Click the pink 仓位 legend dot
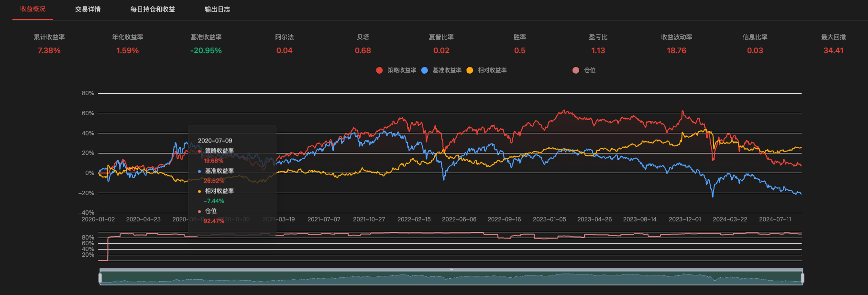This screenshot has height=295, width=868. (576, 70)
